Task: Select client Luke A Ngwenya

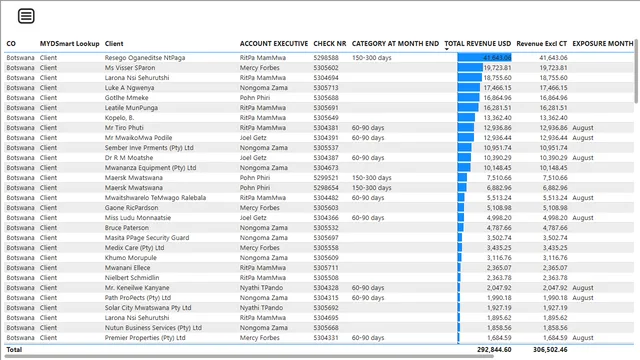Action: pyautogui.click(x=129, y=88)
